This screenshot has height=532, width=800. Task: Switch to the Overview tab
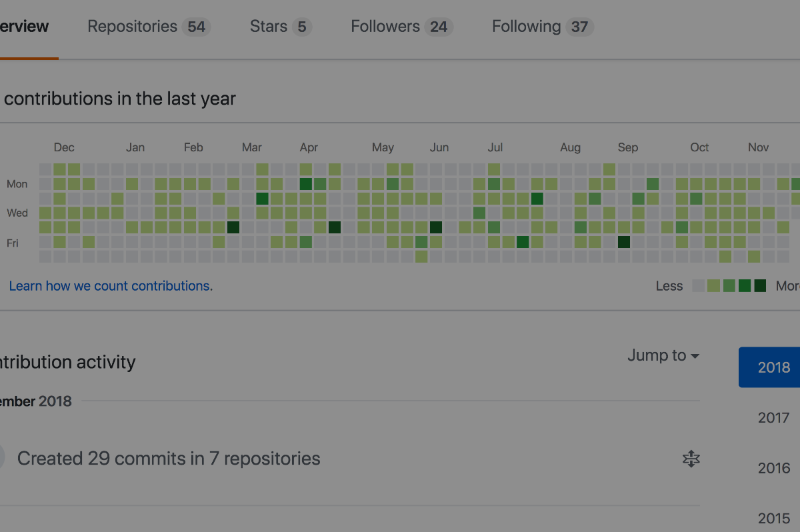click(x=24, y=27)
